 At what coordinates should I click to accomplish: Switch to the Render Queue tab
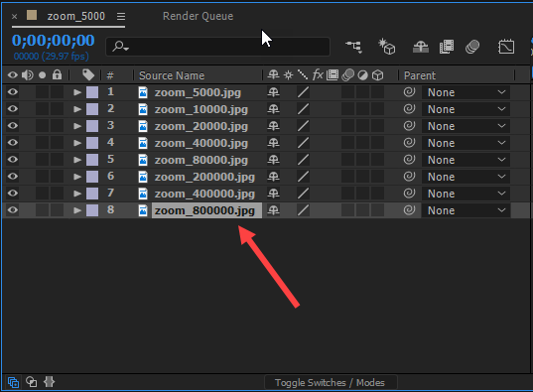[198, 16]
